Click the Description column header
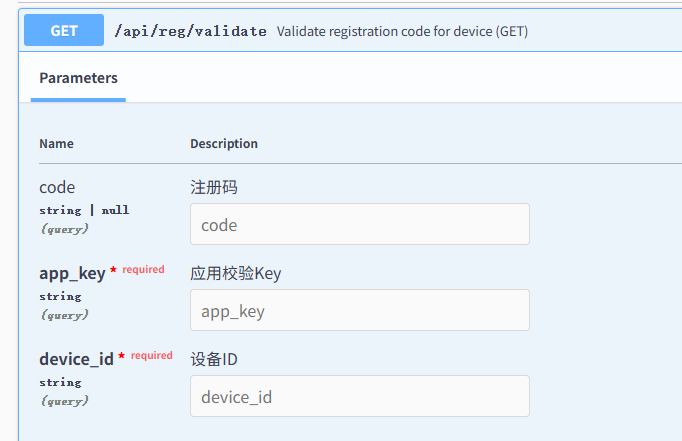The height and width of the screenshot is (441, 682). (224, 143)
